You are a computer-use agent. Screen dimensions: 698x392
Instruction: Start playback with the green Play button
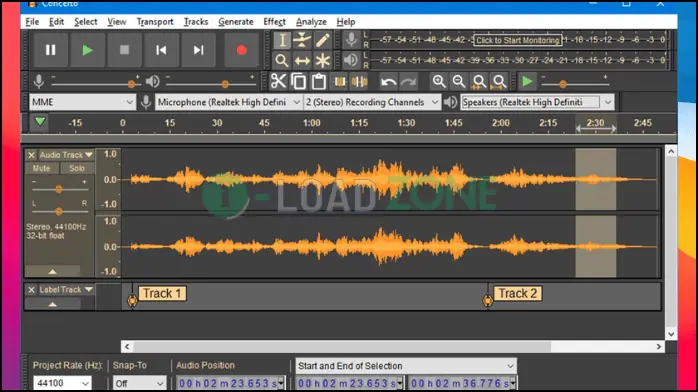coord(87,50)
